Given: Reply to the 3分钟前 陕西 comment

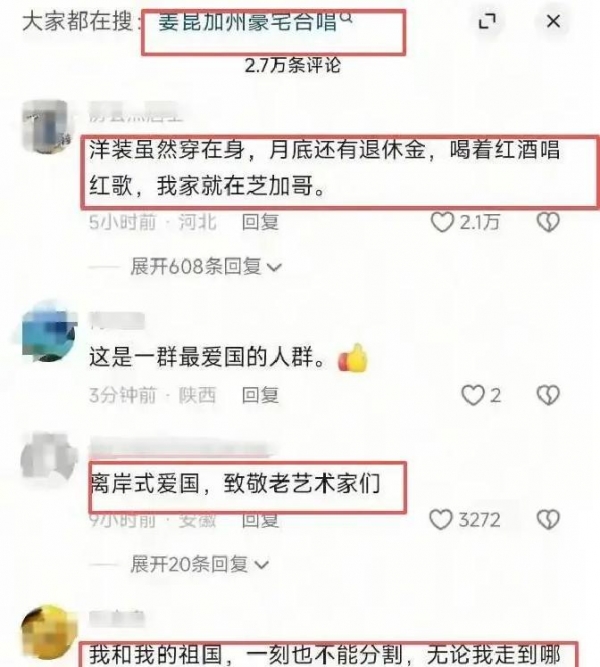Looking at the screenshot, I should click(x=260, y=395).
